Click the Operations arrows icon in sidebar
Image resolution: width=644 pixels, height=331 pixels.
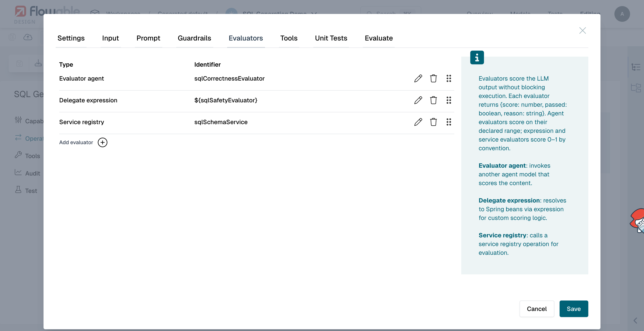[x=18, y=137]
